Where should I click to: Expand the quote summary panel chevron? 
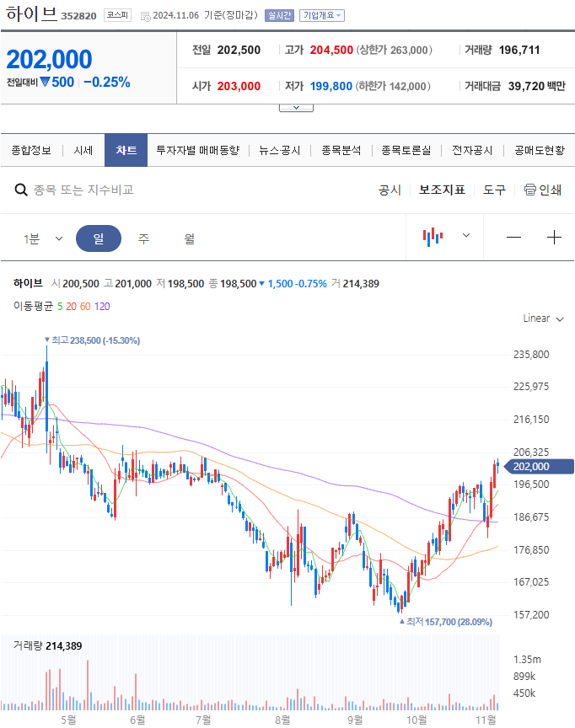296,108
